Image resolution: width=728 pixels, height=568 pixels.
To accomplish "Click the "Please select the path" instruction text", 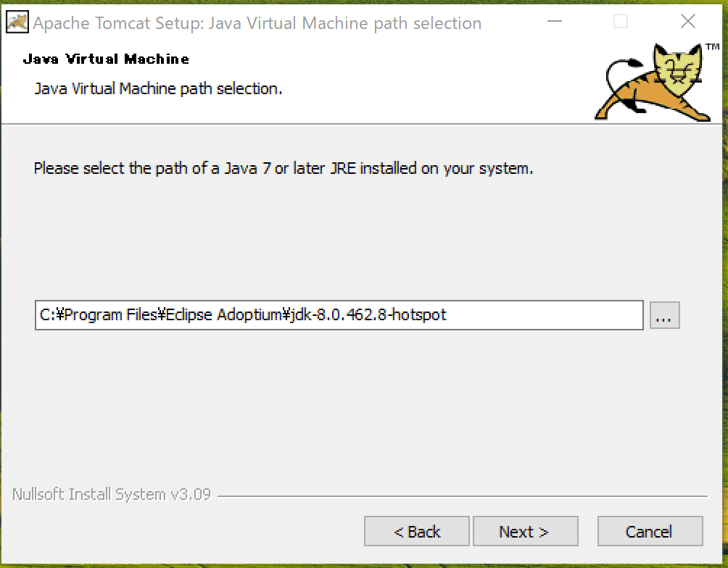I will point(284,168).
